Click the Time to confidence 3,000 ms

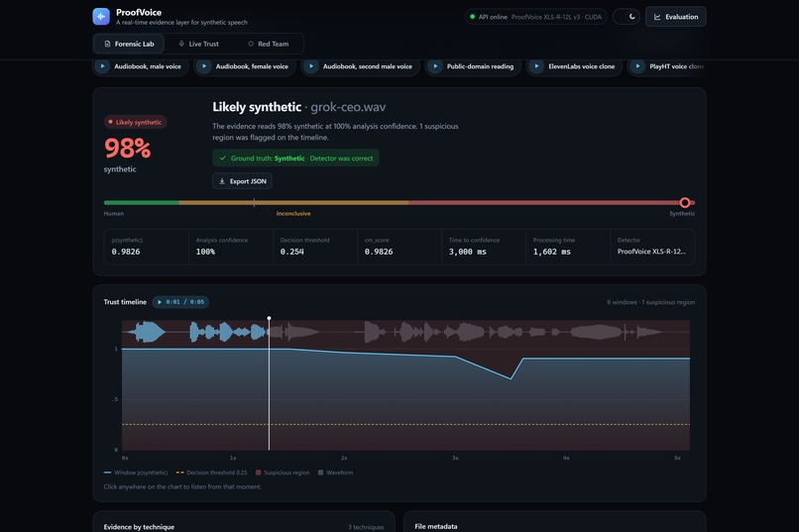coord(467,252)
